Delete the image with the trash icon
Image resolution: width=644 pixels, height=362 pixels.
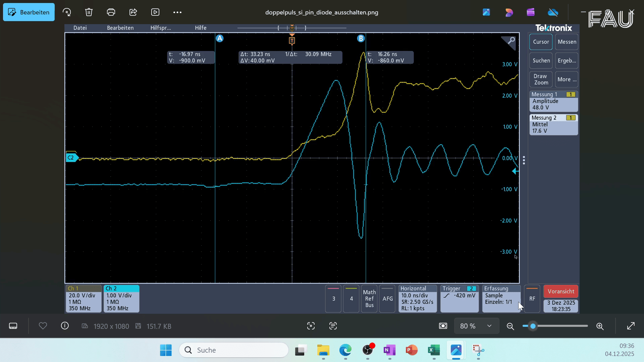click(89, 12)
